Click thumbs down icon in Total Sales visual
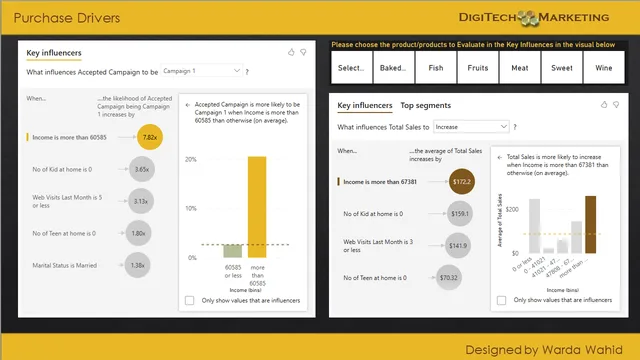 616,105
